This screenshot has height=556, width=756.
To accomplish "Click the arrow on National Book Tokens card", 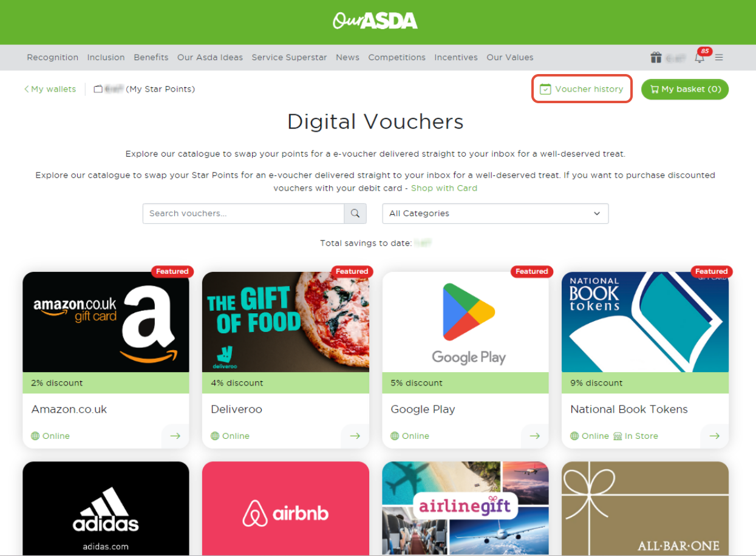I will (714, 436).
